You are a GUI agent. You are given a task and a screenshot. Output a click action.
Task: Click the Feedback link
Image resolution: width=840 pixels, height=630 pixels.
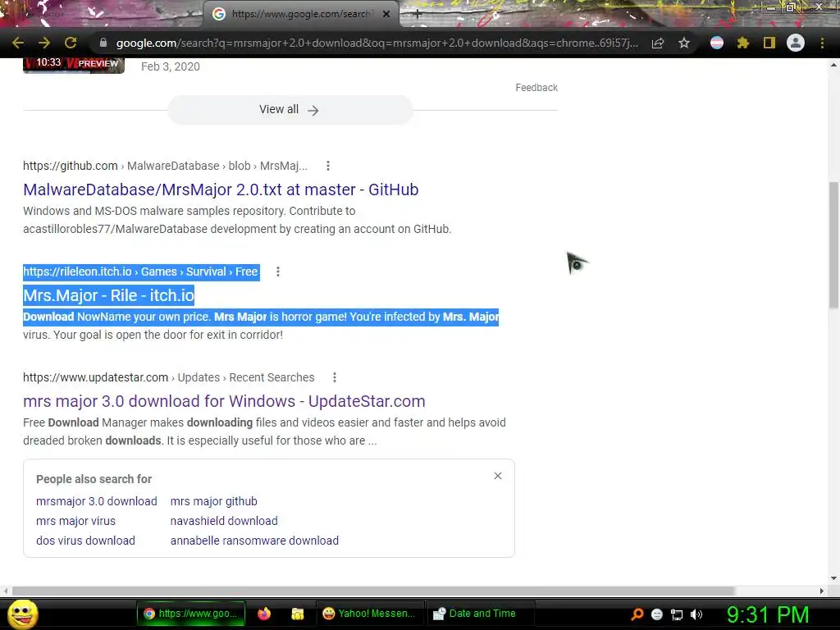point(536,87)
